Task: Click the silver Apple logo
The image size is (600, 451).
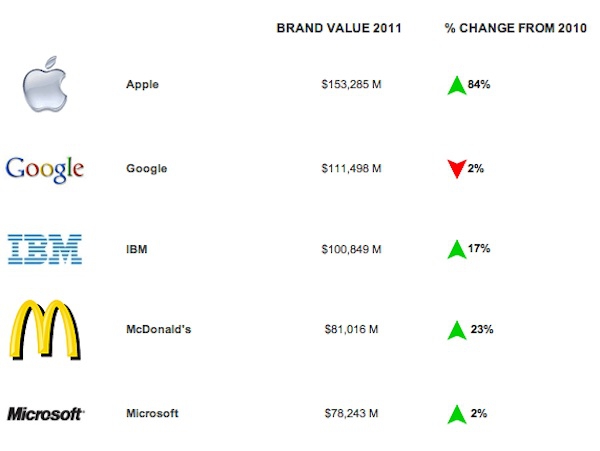Action: click(x=45, y=84)
